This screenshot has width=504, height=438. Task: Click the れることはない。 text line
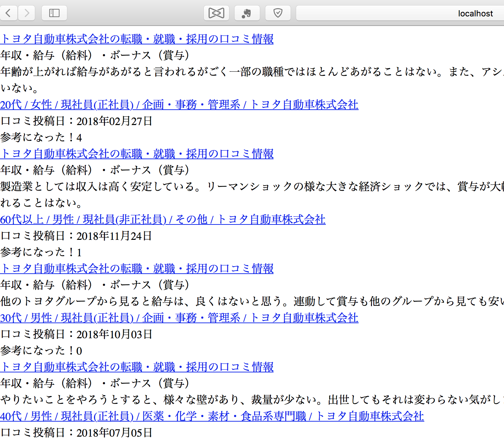[x=41, y=203]
